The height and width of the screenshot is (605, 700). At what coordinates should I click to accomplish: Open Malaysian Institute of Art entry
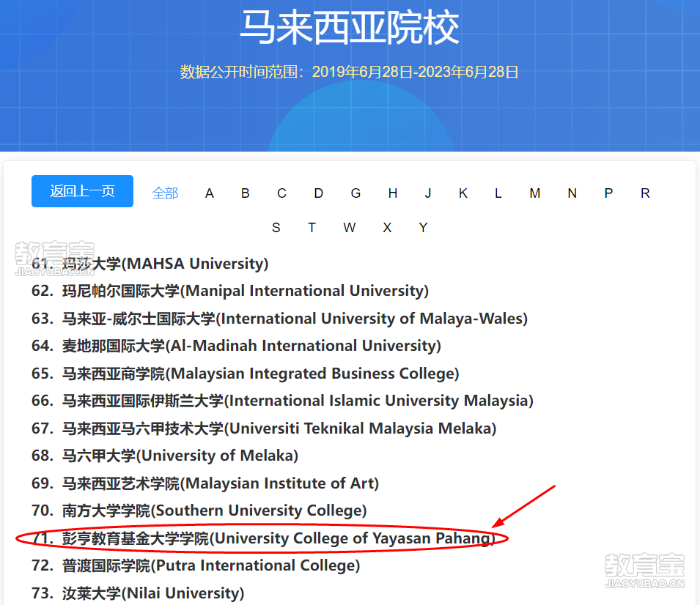[205, 483]
